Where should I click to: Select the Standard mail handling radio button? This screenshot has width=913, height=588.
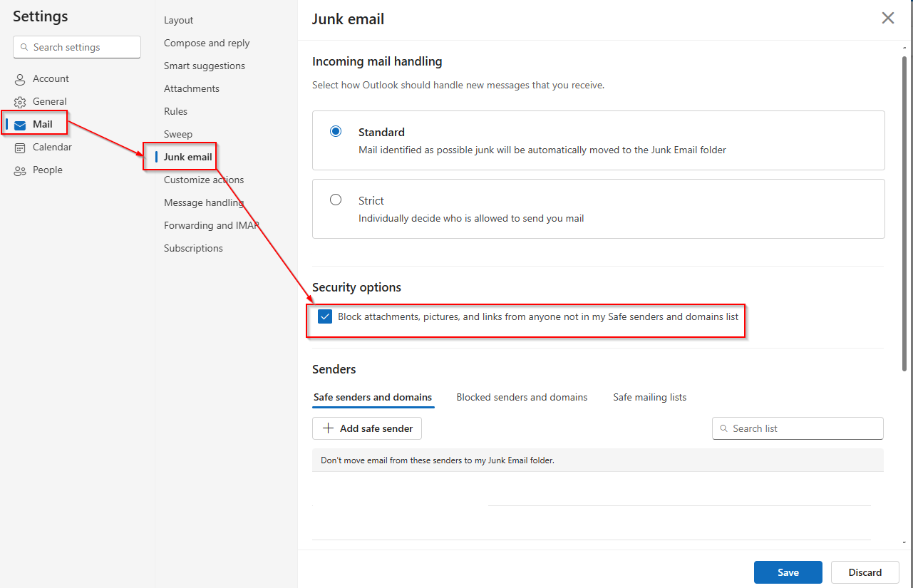click(336, 131)
